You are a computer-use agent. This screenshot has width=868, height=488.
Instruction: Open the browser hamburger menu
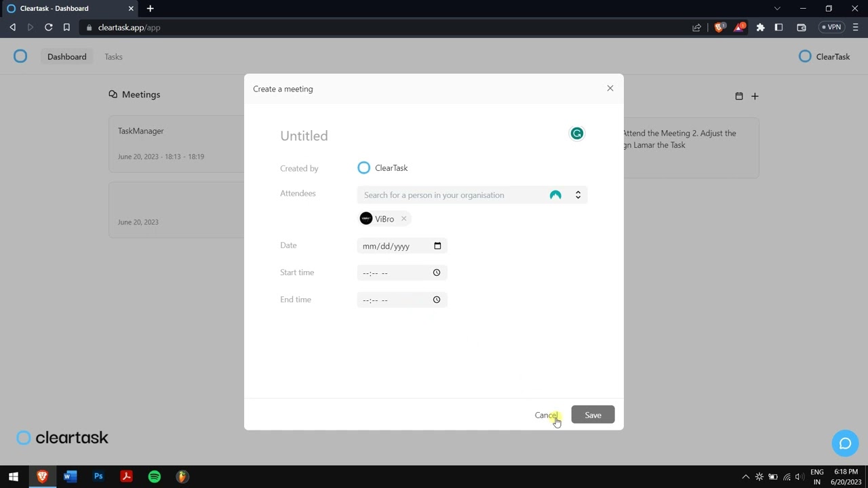856,28
